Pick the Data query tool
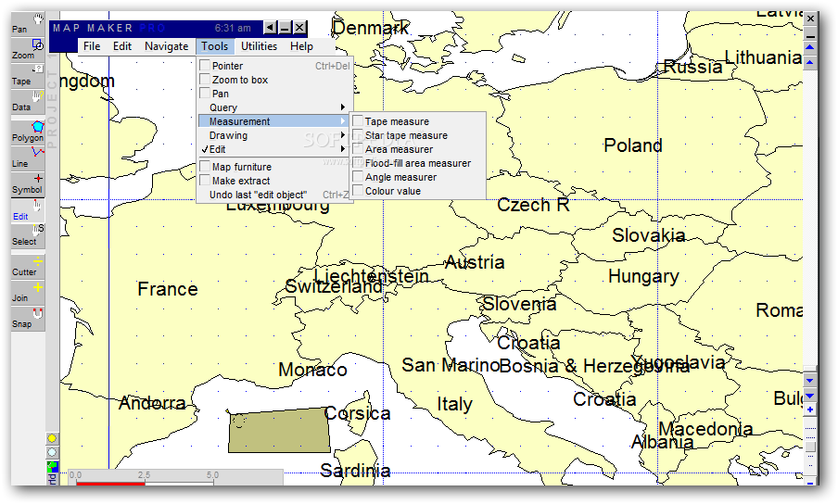Image resolution: width=838 pixels, height=504 pixels. point(28,101)
